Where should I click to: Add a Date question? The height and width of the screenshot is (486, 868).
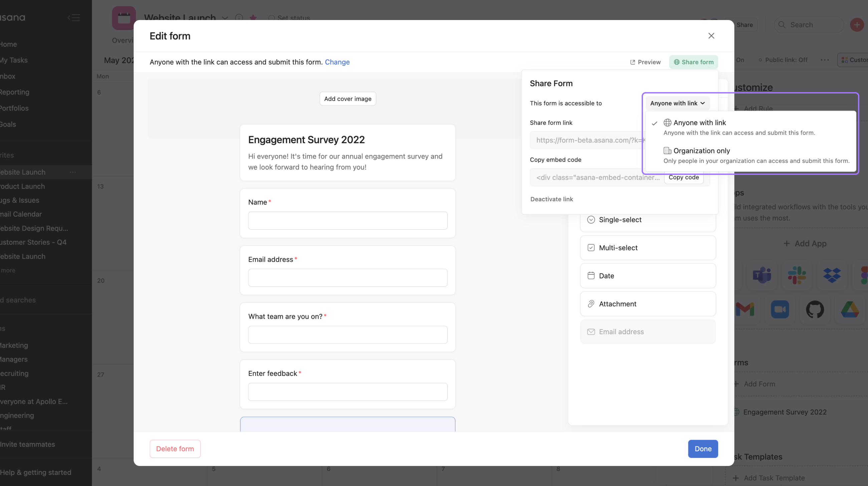[648, 276]
